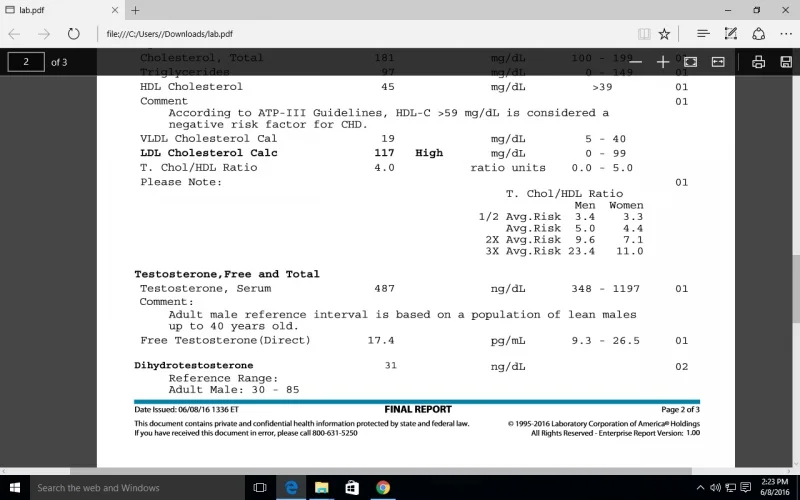Add lab.pdf to favorites star

pyautogui.click(x=664, y=34)
